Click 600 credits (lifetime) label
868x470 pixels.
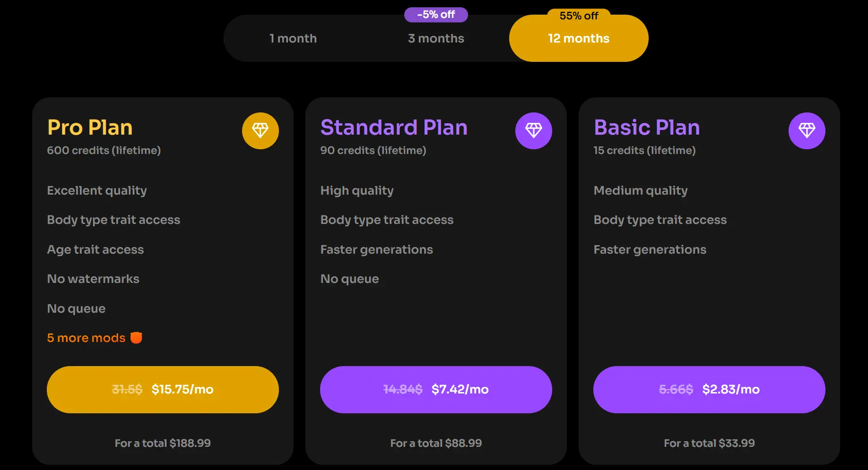pyautogui.click(x=104, y=150)
